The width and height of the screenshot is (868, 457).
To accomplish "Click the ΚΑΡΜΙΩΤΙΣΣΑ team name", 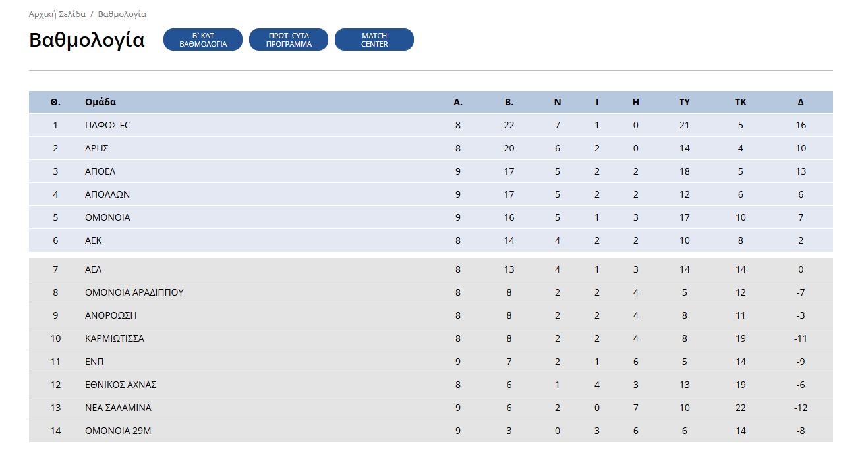I will pos(115,338).
